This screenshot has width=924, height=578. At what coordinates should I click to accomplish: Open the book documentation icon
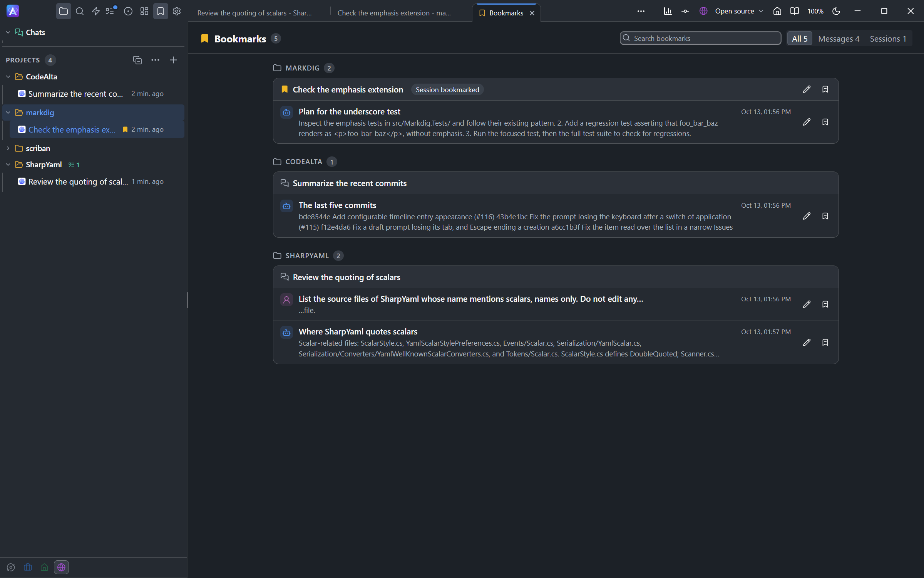pyautogui.click(x=795, y=11)
